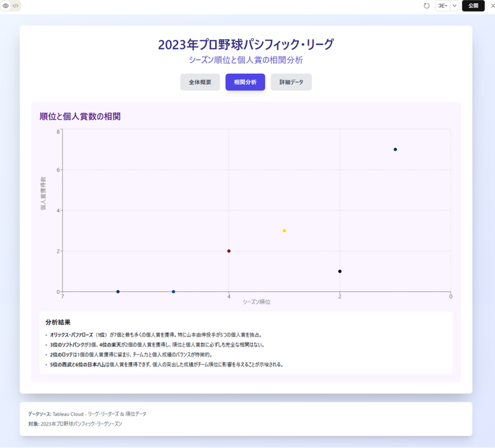
Task: Switch to the 全体概要 tab
Action: 200,82
